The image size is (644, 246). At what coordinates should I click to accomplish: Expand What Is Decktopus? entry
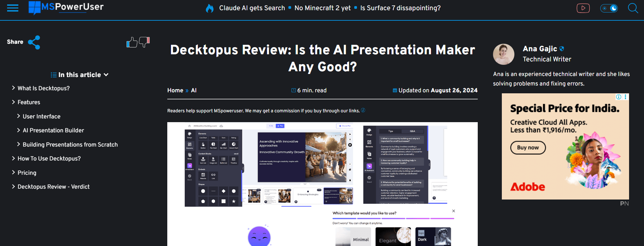point(14,88)
